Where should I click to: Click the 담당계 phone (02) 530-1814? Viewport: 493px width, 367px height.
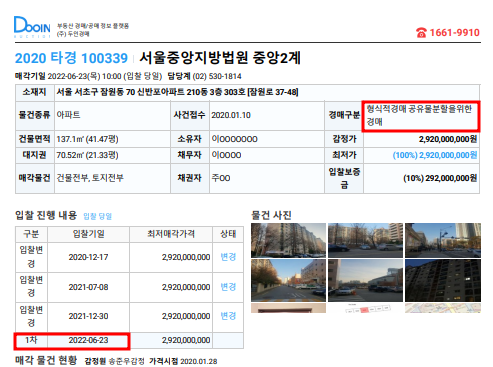click(217, 76)
